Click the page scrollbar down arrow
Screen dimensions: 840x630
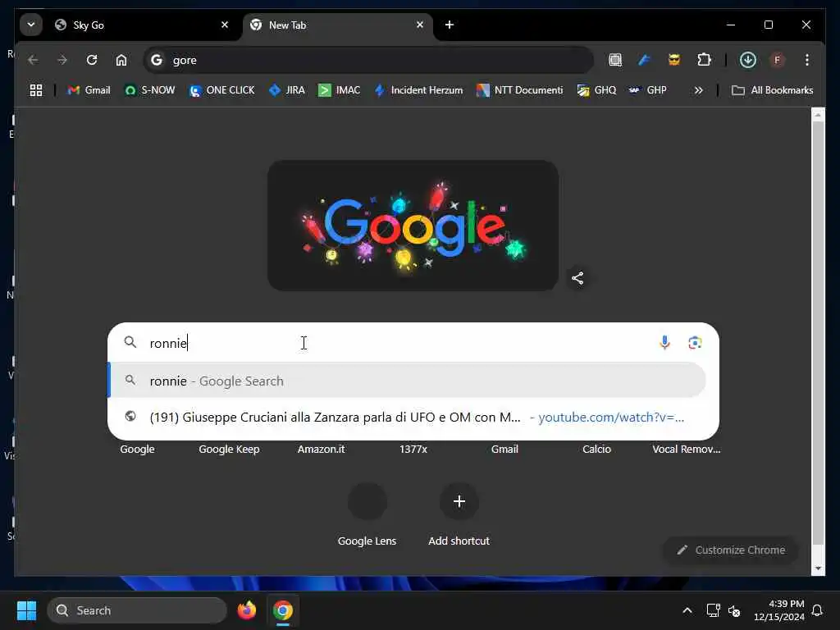(818, 568)
